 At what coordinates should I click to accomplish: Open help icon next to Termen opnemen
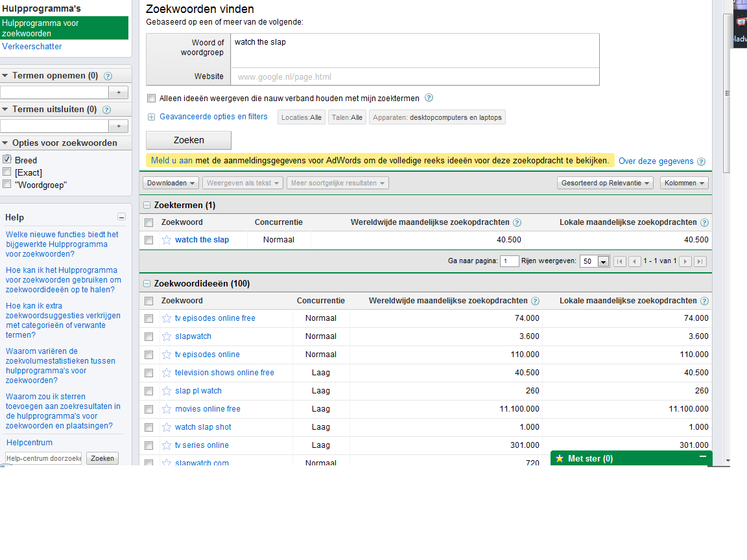[x=108, y=76]
